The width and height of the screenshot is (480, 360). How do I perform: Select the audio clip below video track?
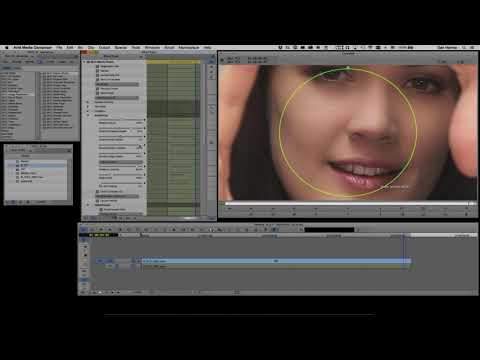[276, 267]
